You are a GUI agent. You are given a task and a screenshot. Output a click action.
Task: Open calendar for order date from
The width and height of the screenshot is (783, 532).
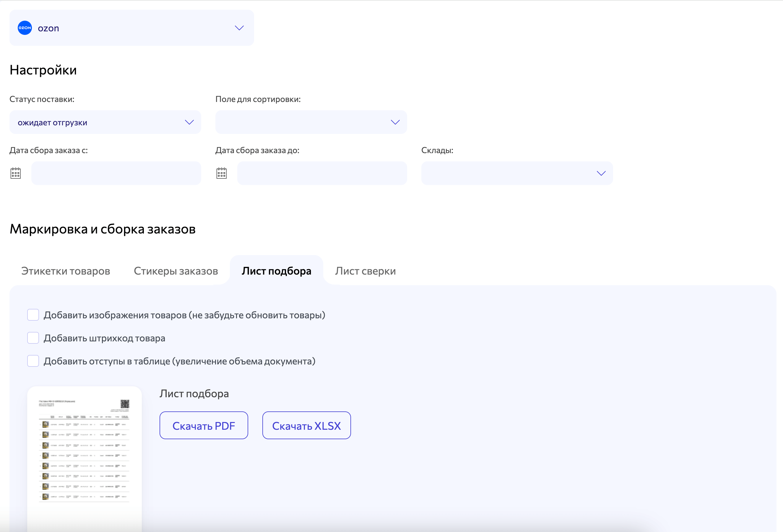click(15, 173)
